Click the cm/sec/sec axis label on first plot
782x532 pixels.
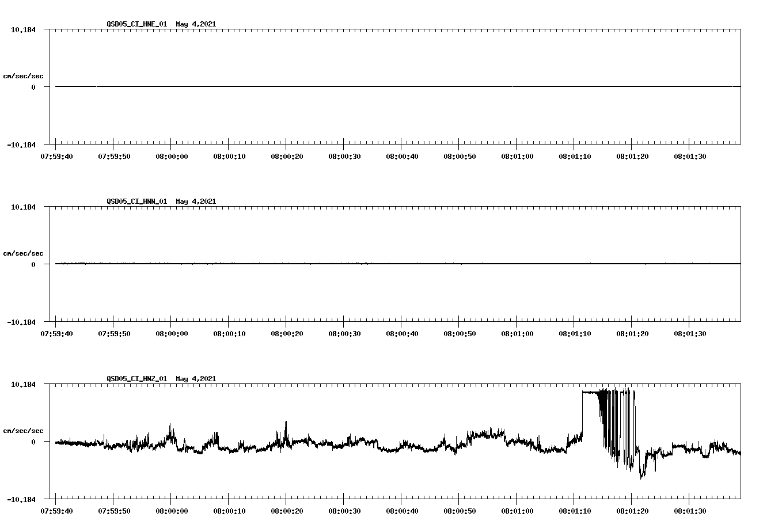click(x=24, y=74)
